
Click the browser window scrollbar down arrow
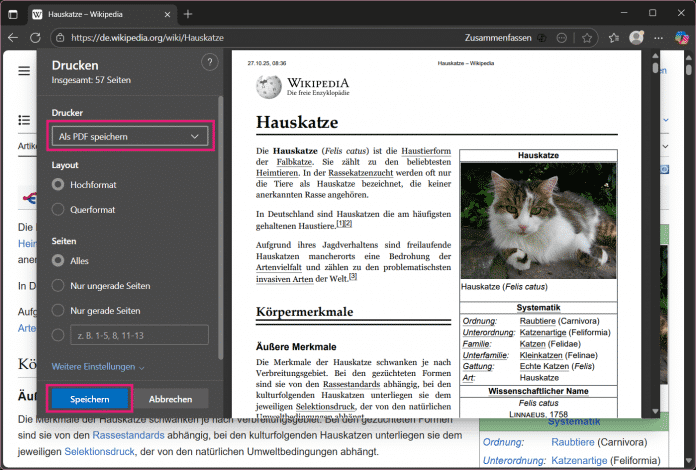(688, 460)
